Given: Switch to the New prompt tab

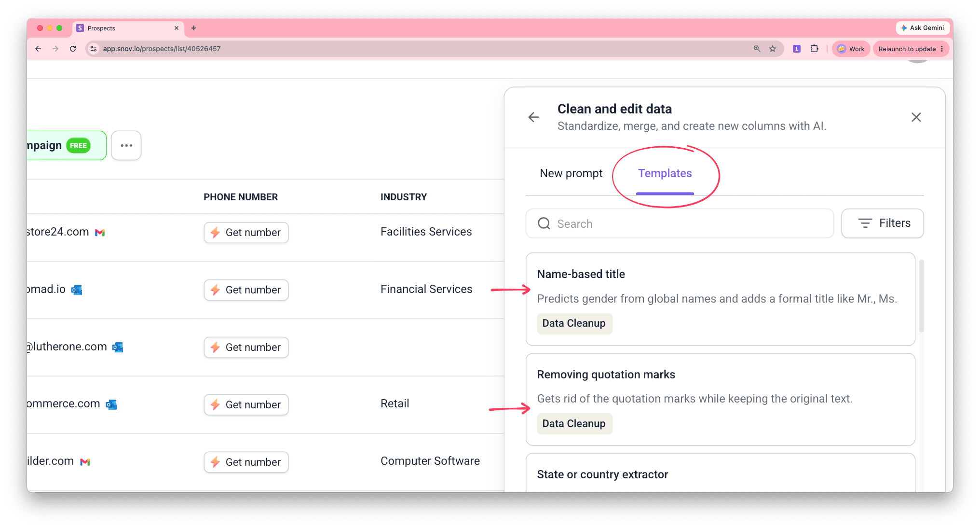Looking at the screenshot, I should click(x=571, y=173).
